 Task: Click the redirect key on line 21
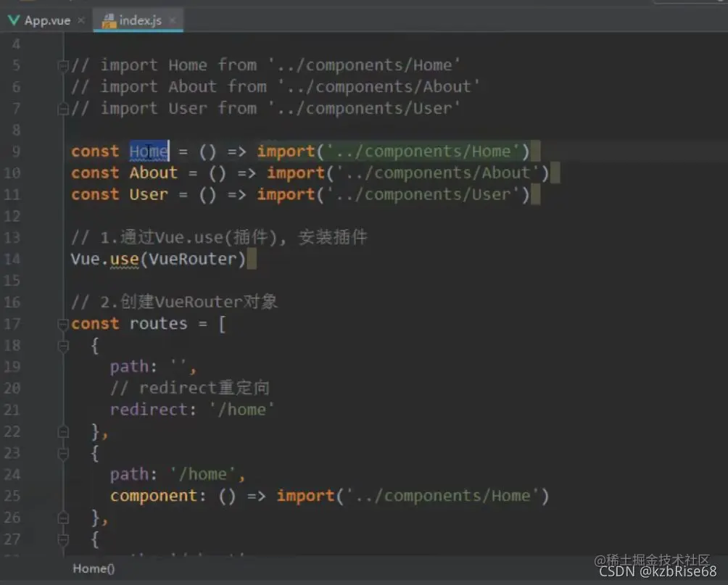coord(148,410)
